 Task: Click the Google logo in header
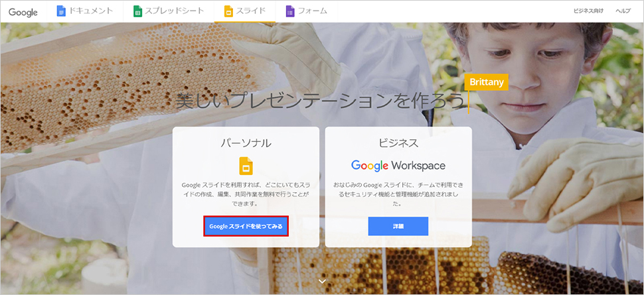click(x=23, y=13)
